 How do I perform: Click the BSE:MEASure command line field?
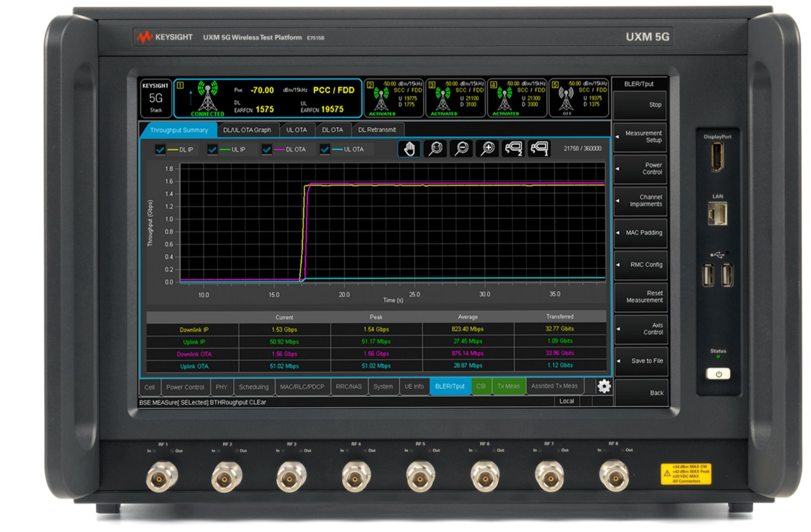346,402
